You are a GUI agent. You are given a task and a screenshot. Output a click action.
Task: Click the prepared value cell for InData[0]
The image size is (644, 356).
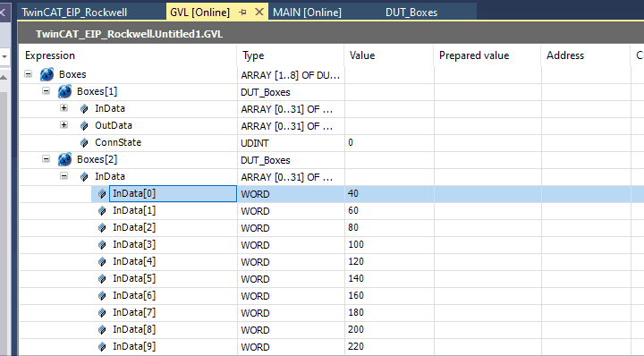[x=487, y=194]
